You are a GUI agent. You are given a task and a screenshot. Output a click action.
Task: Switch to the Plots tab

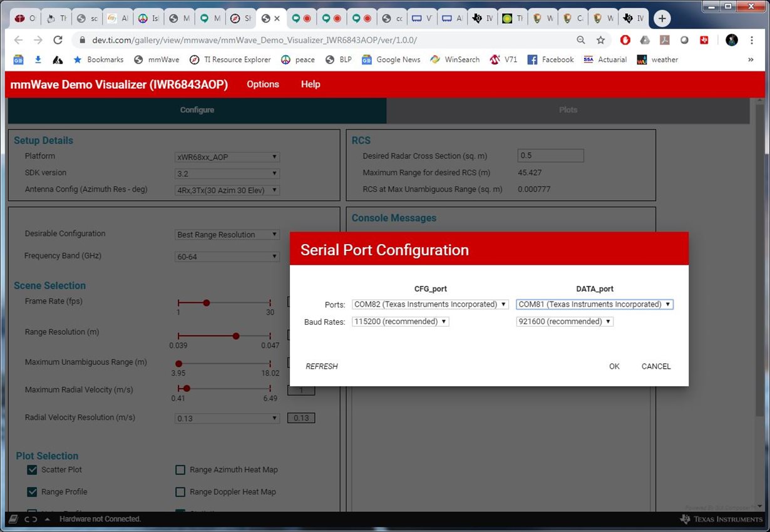(568, 110)
